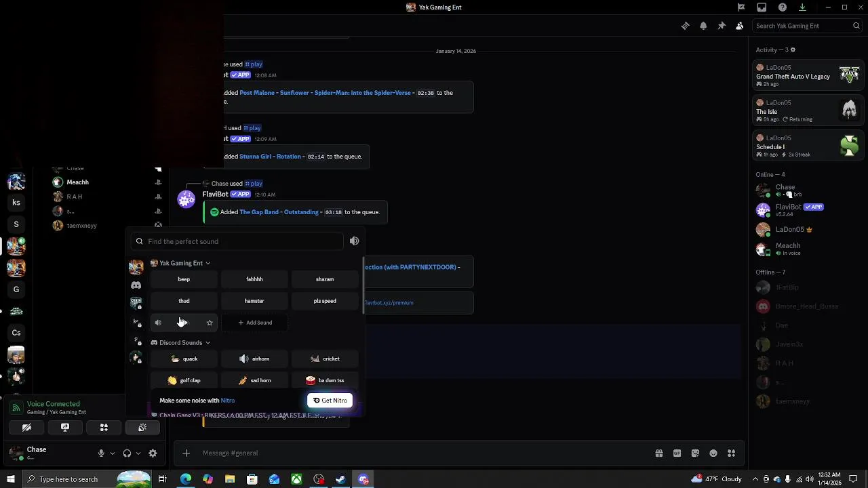Play the cricket Discord sound
868x488 pixels.
pyautogui.click(x=325, y=359)
